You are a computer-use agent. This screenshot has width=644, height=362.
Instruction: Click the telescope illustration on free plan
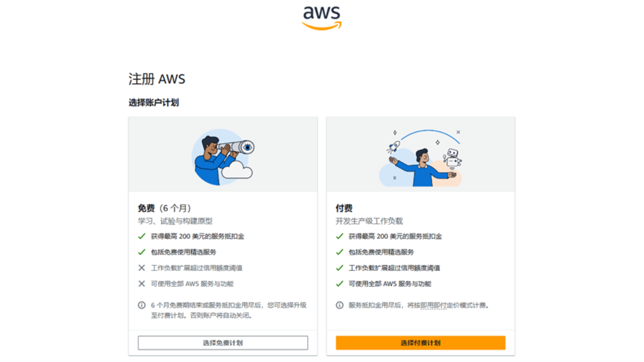coord(223,157)
